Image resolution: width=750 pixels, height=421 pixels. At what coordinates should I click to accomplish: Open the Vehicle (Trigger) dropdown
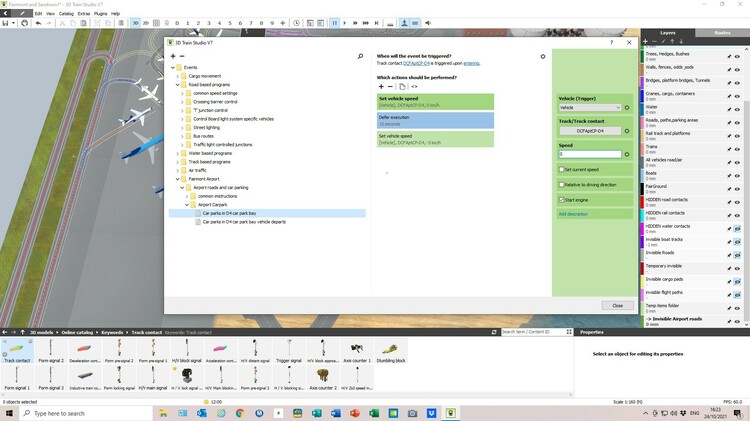pyautogui.click(x=590, y=107)
